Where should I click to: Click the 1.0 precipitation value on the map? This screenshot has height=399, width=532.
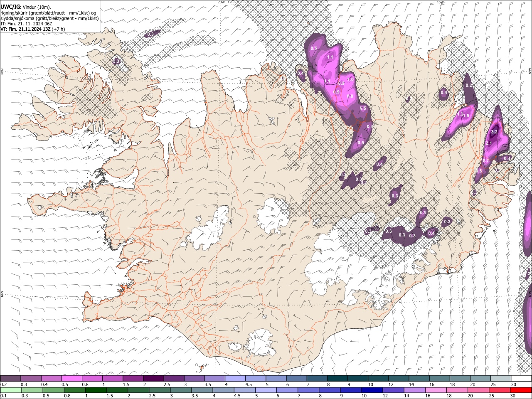tap(350, 80)
